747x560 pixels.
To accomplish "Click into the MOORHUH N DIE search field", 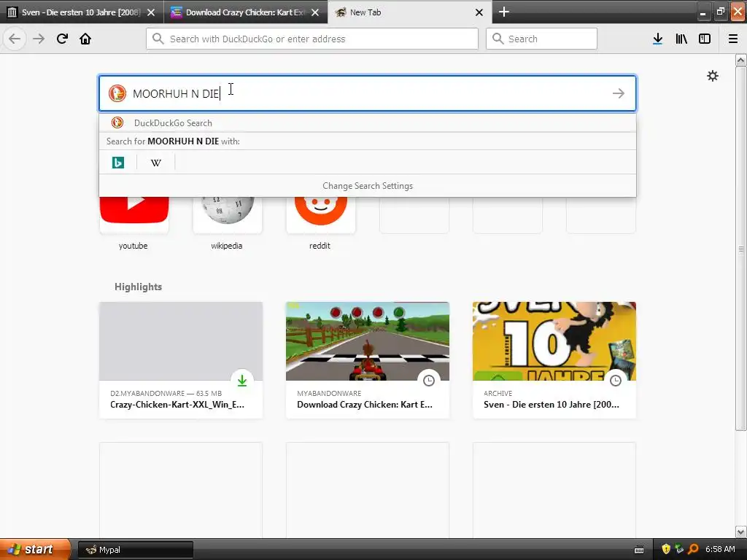I will click(368, 93).
